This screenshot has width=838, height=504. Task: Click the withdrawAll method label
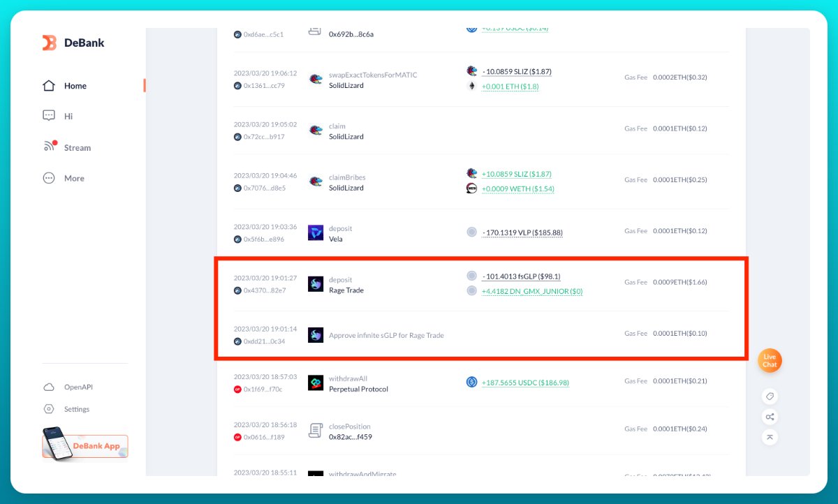pyautogui.click(x=347, y=378)
